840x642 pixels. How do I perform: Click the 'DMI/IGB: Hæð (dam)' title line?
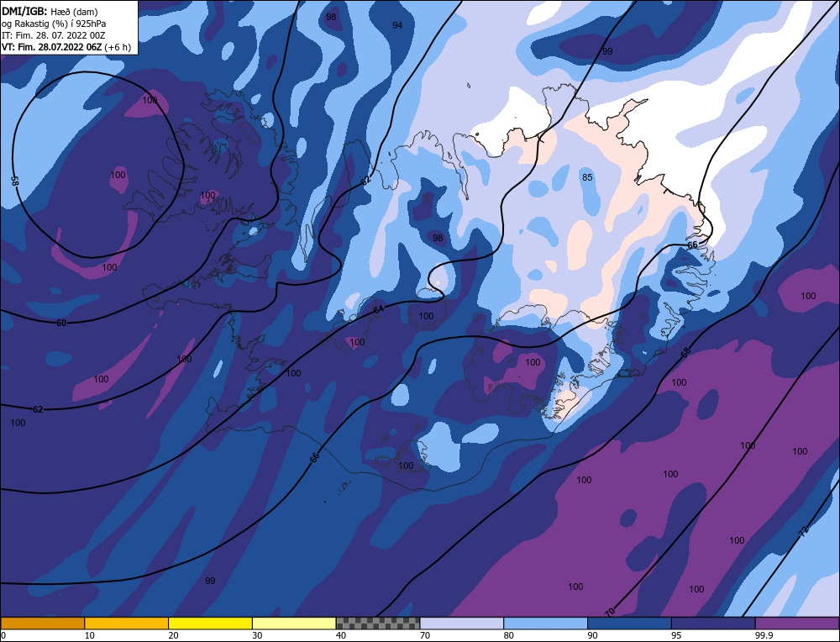point(50,11)
